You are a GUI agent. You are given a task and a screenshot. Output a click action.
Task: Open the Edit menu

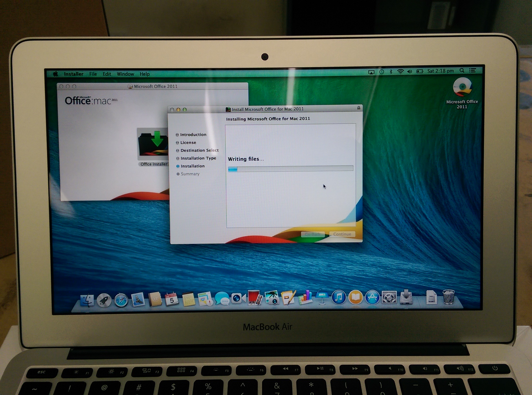coord(107,74)
